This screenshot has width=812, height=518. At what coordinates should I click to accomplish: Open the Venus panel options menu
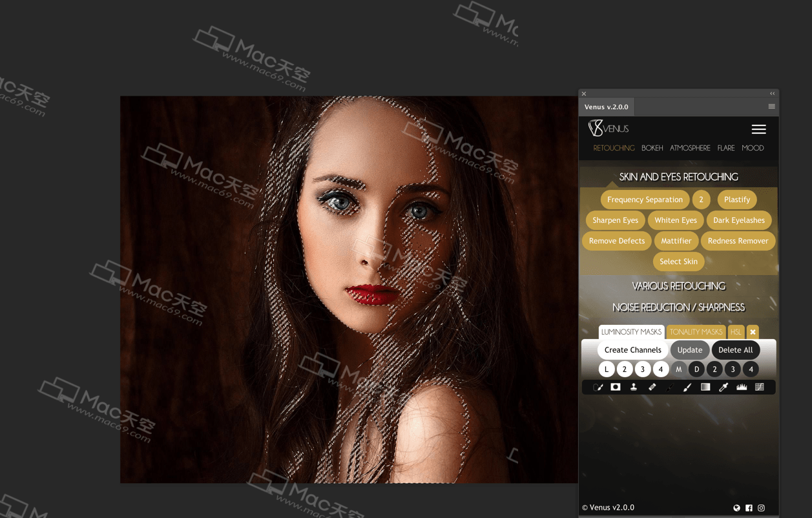click(x=771, y=106)
